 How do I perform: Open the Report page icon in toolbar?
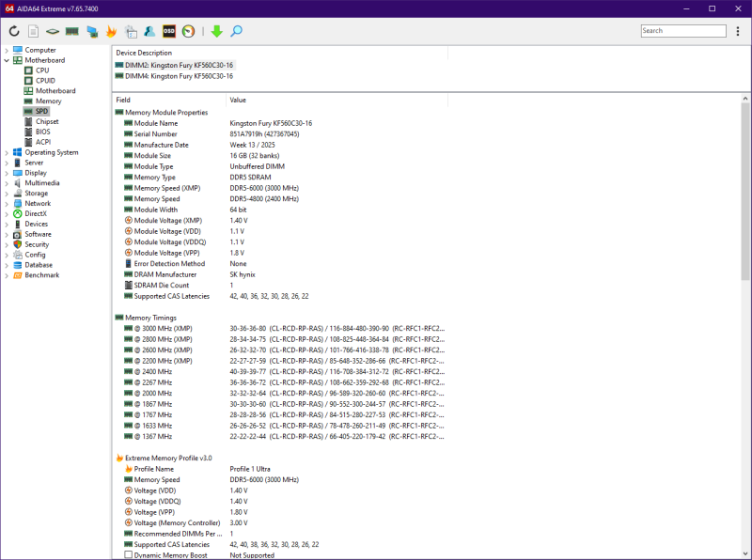(x=33, y=31)
